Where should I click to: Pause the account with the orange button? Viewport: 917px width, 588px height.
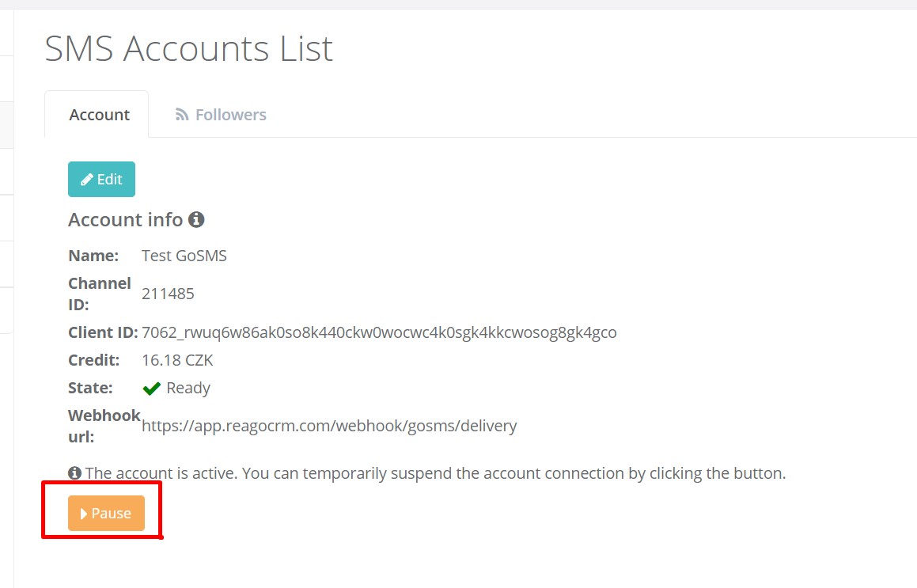click(106, 513)
